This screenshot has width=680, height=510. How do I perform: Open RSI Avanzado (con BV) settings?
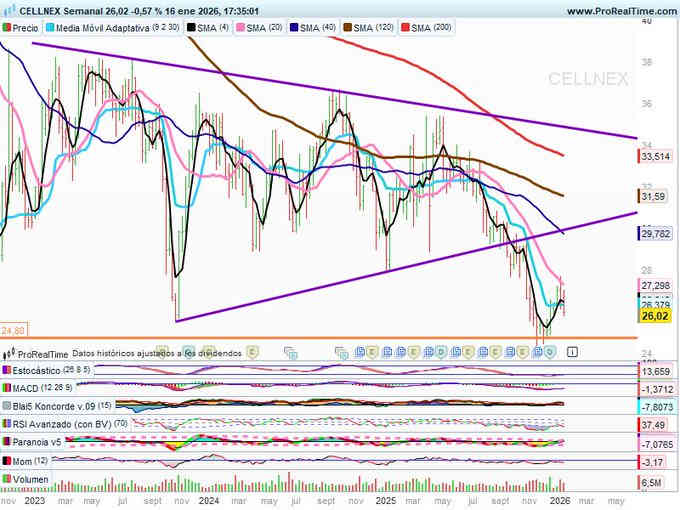point(55,424)
